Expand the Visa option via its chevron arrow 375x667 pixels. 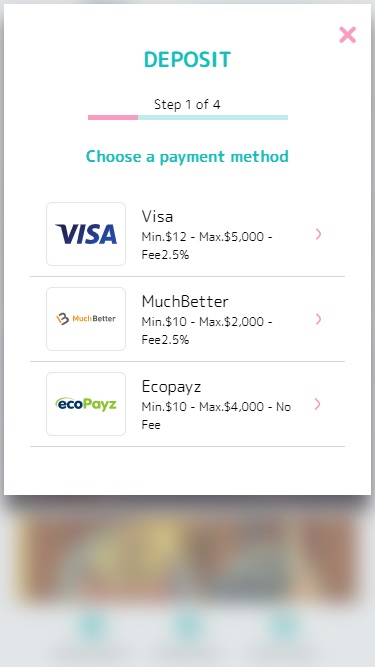(318, 234)
